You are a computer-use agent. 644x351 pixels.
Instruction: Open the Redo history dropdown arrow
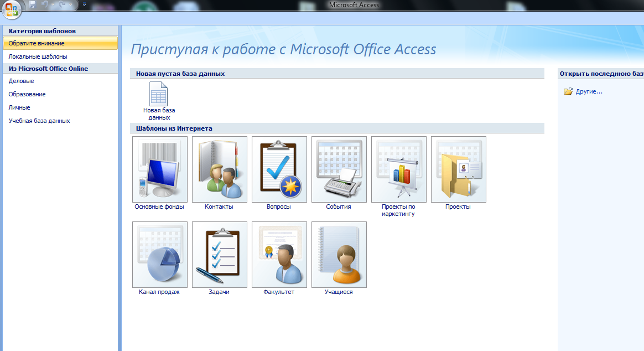pyautogui.click(x=71, y=5)
